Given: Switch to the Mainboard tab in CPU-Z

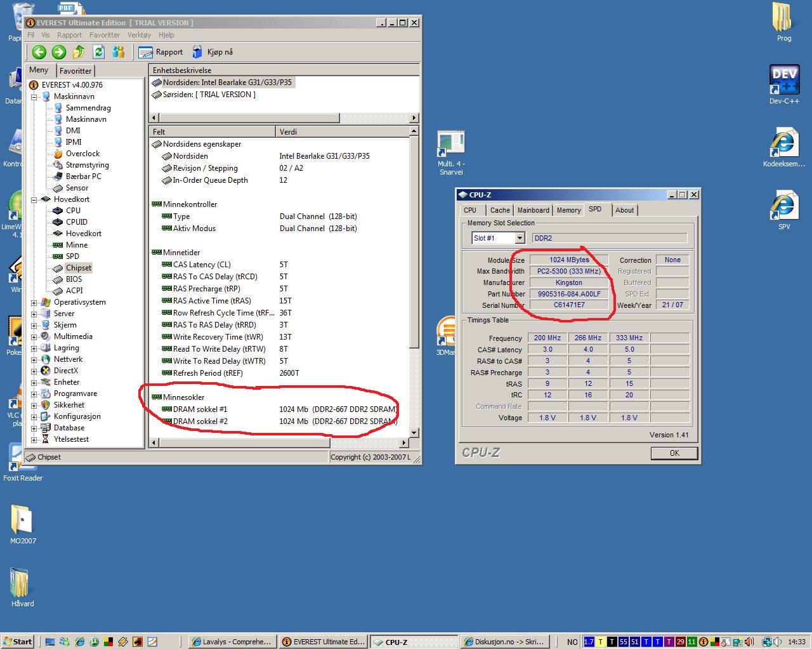Looking at the screenshot, I should pos(534,210).
